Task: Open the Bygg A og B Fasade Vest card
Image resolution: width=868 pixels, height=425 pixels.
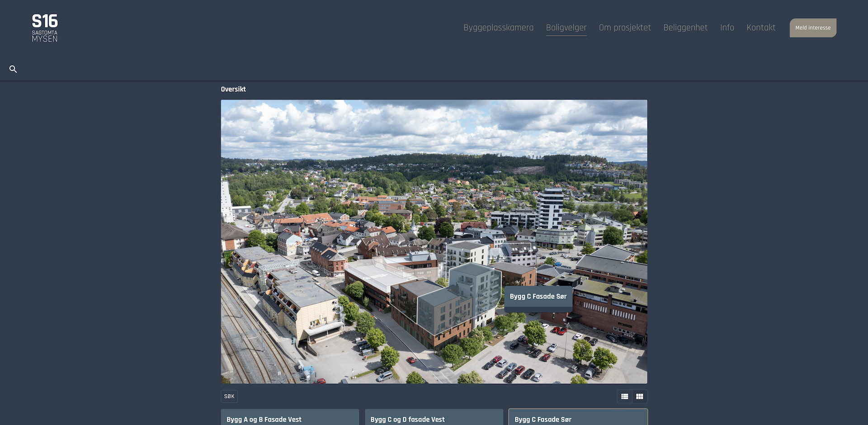Action: [x=290, y=419]
